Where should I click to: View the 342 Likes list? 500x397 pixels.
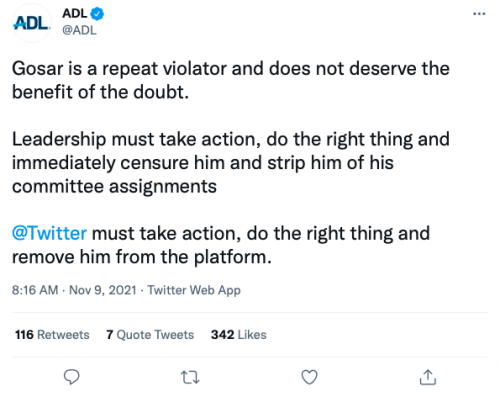click(239, 334)
